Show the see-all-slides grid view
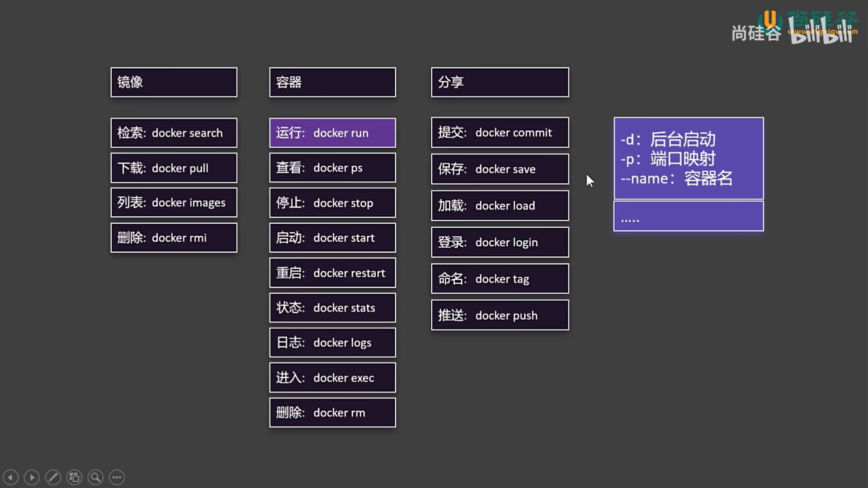The image size is (868, 488). [x=74, y=477]
